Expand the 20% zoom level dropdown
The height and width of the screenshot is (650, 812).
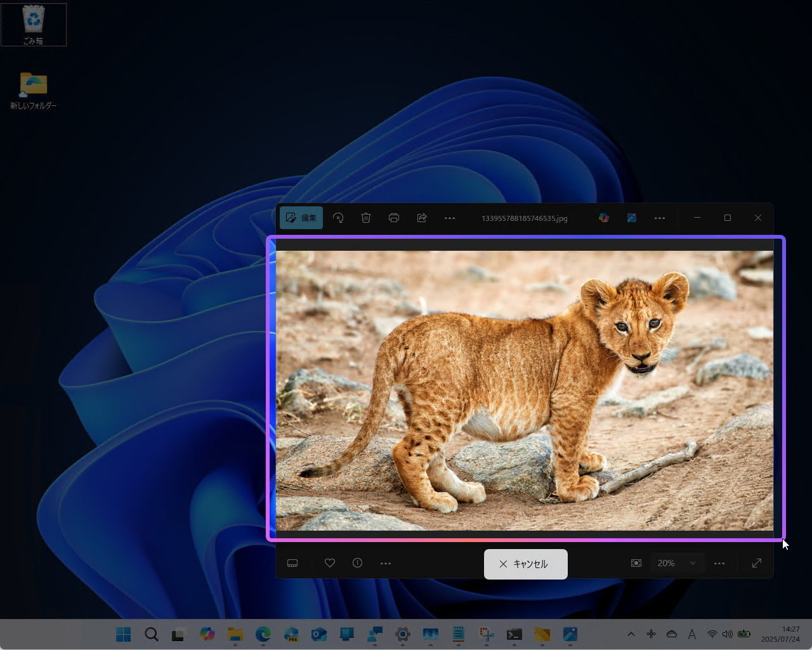[677, 563]
